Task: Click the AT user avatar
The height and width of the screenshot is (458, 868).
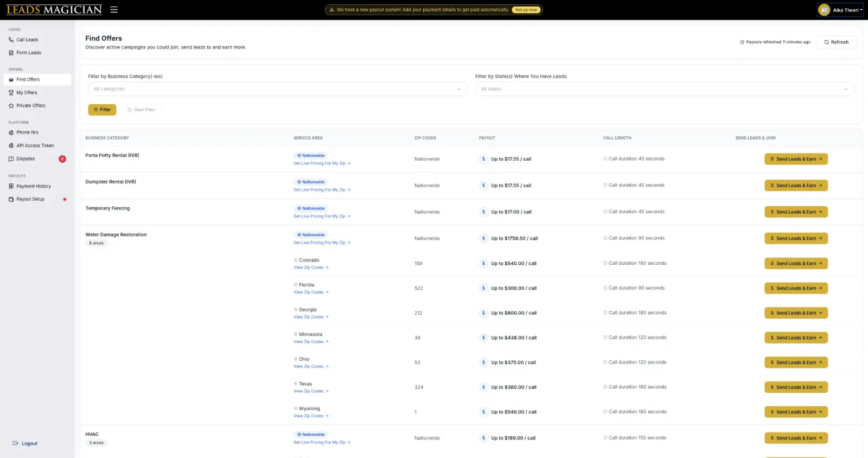Action: (x=824, y=10)
